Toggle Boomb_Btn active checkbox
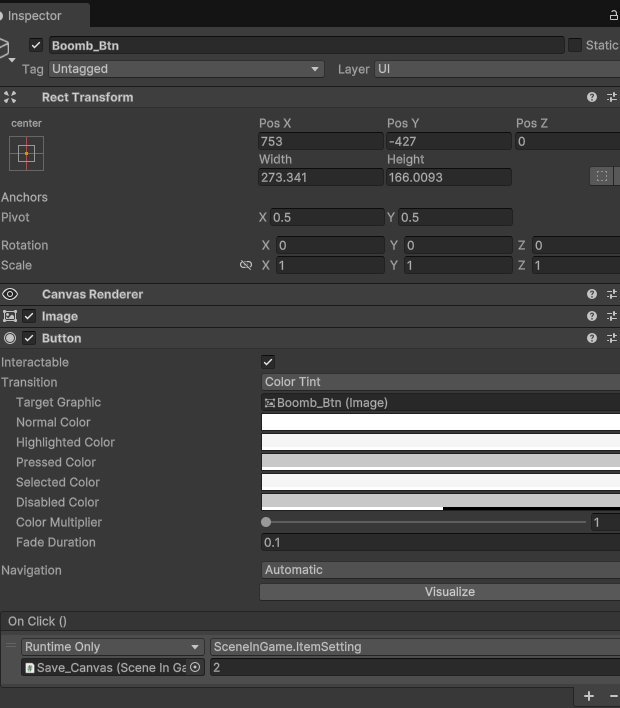This screenshot has width=620, height=708. (36, 45)
